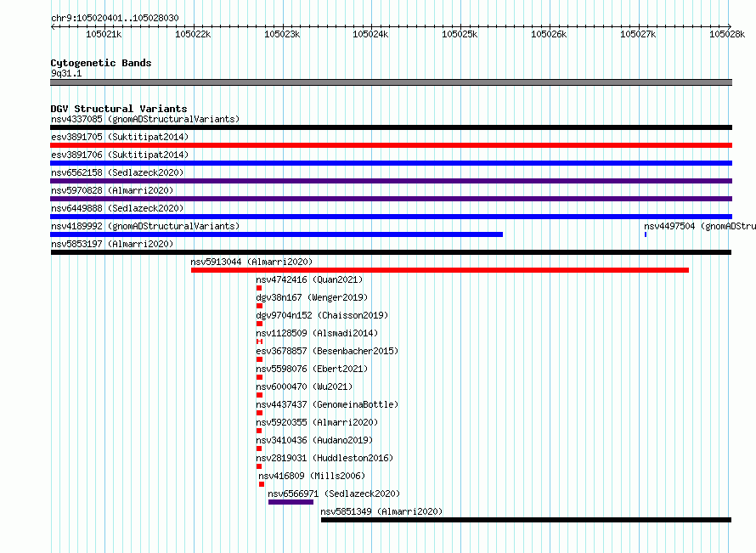Open the nsv6449888 Sedlazeck2020 label
The height and width of the screenshot is (553, 756).
[x=117, y=208]
